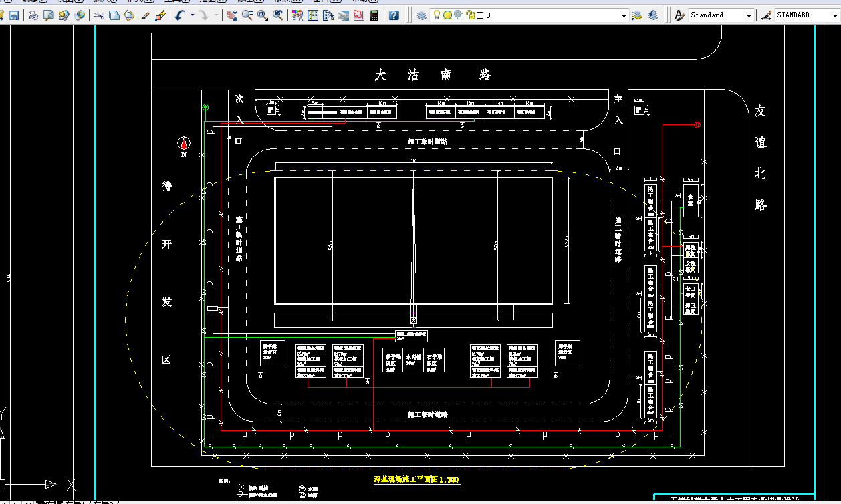The height and width of the screenshot is (504, 841).
Task: Toggle layer 0 viewport freeze icon
Action: pyautogui.click(x=459, y=15)
